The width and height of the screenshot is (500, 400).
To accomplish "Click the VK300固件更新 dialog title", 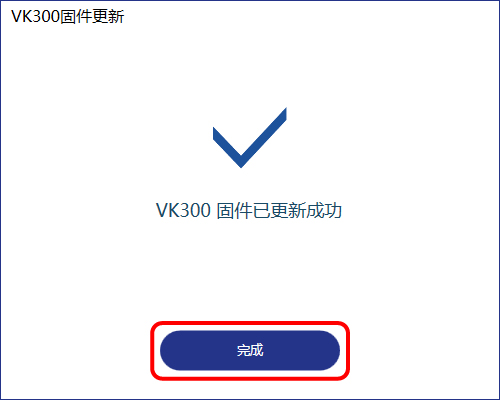I will click(x=68, y=16).
